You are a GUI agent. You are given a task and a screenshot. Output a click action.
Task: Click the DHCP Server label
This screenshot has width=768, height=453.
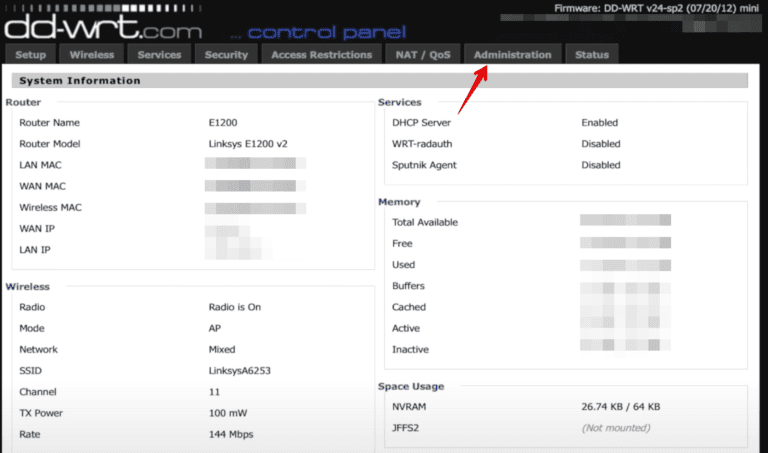421,122
